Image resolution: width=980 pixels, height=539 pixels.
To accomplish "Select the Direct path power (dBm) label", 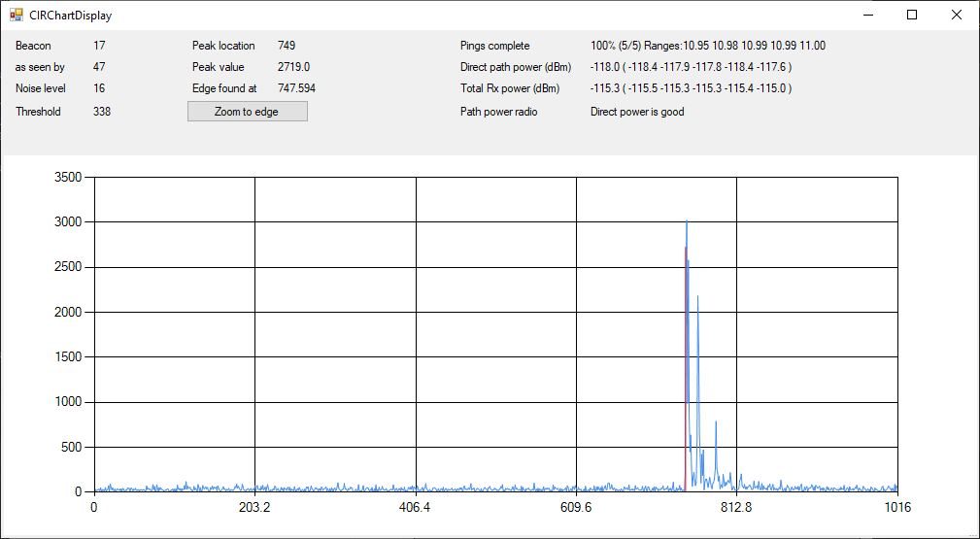I will pos(515,67).
